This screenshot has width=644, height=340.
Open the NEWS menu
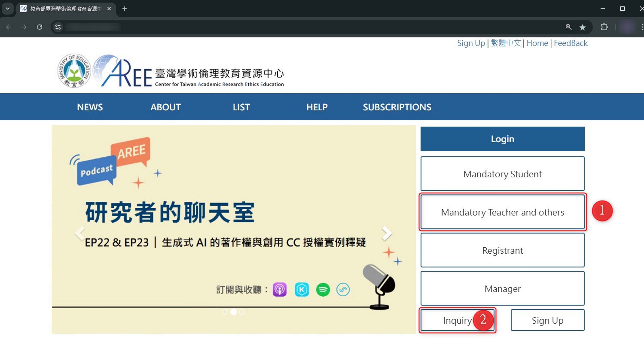coord(90,107)
